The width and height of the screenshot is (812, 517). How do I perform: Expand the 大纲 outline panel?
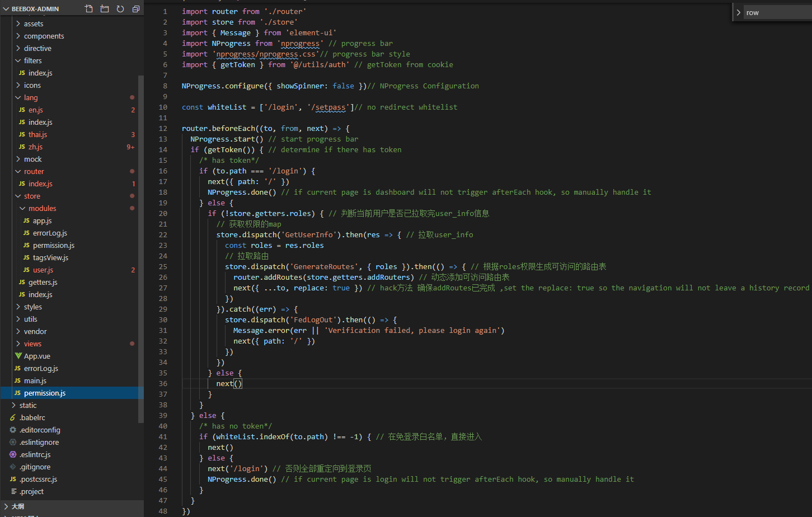tap(6, 506)
